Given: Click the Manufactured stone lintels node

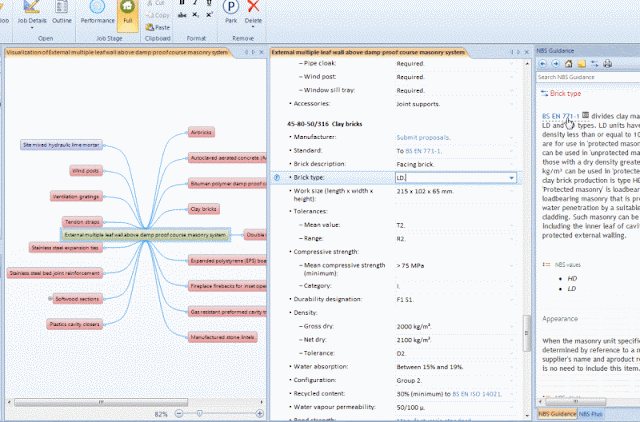Looking at the screenshot, I should click(222, 337).
